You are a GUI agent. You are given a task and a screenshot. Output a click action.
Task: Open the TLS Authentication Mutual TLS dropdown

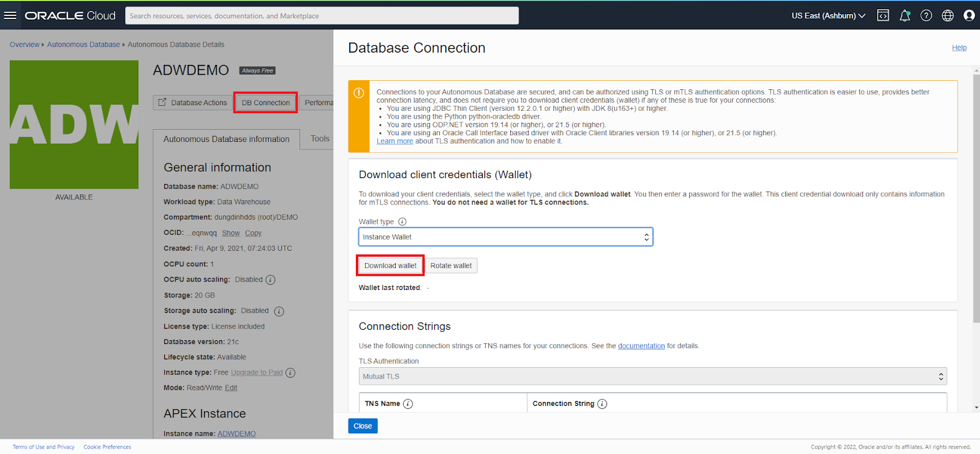(653, 376)
